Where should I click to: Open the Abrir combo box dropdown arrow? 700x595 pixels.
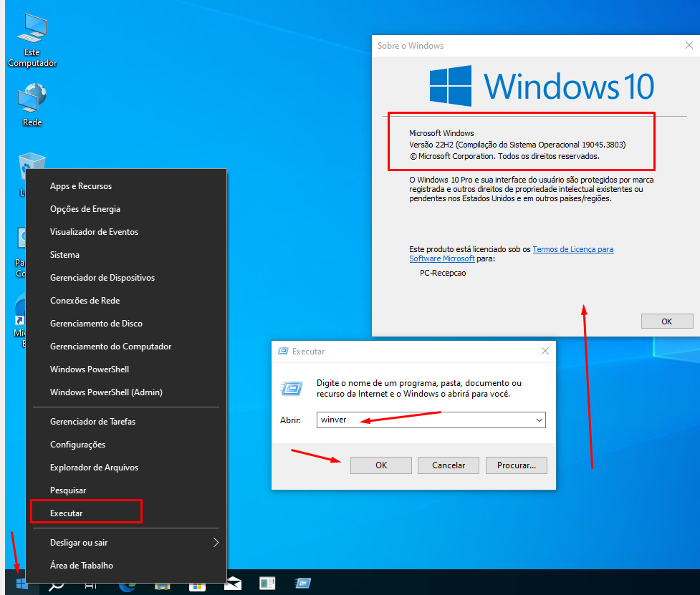coord(540,420)
